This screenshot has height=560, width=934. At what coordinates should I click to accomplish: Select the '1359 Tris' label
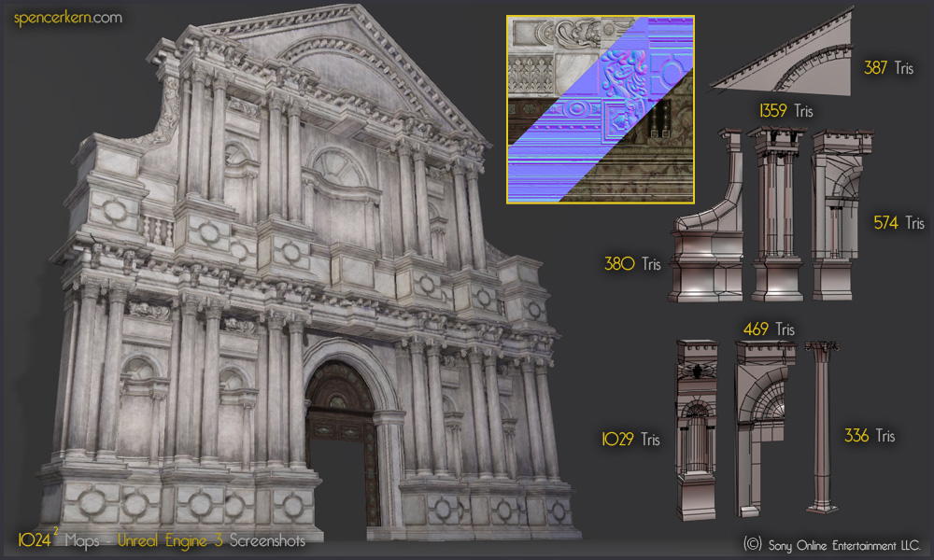785,111
